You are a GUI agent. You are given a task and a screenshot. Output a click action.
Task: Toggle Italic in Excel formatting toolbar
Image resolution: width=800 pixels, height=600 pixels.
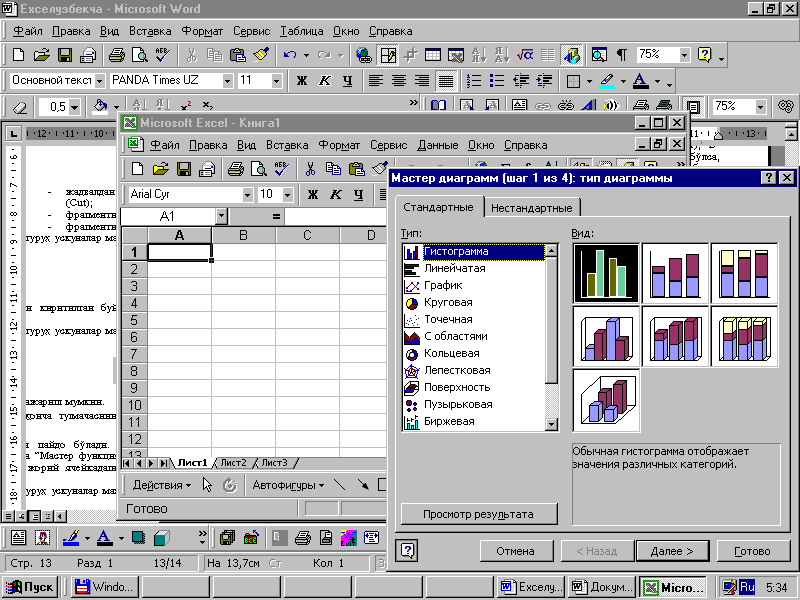pos(336,194)
